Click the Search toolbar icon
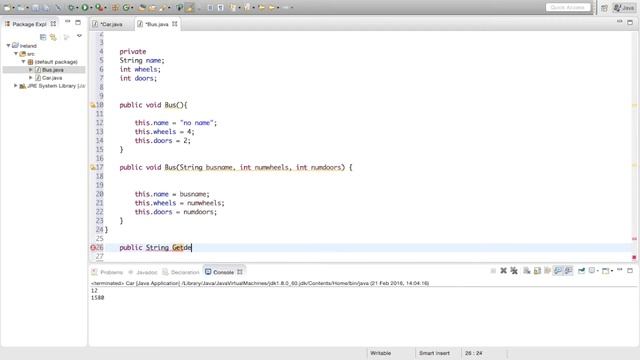 point(163,7)
